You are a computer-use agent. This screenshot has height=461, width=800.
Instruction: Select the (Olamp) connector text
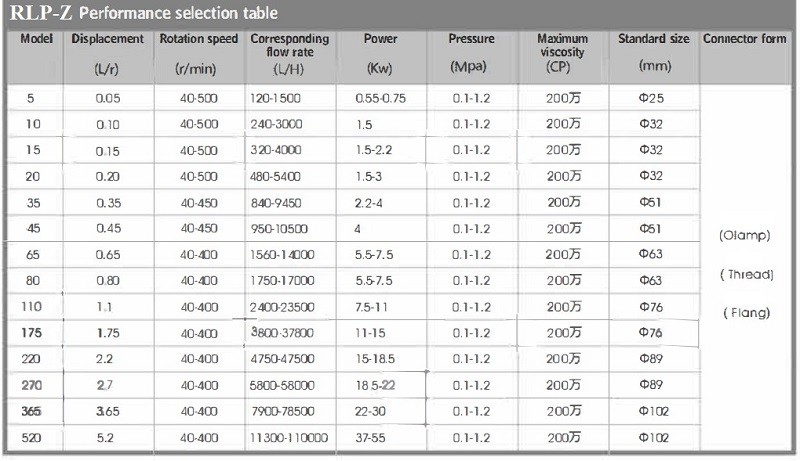tap(746, 238)
